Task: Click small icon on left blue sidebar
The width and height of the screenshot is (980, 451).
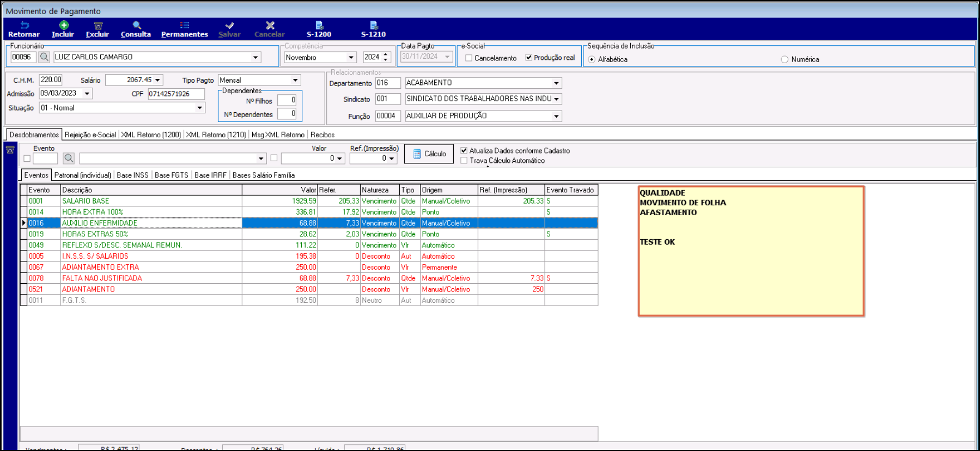Action: 10,150
